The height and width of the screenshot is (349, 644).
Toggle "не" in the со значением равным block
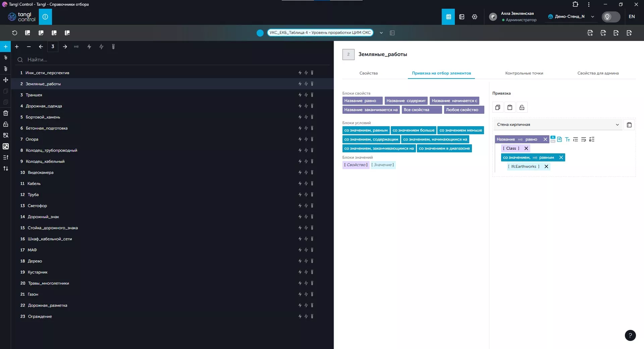click(x=535, y=157)
